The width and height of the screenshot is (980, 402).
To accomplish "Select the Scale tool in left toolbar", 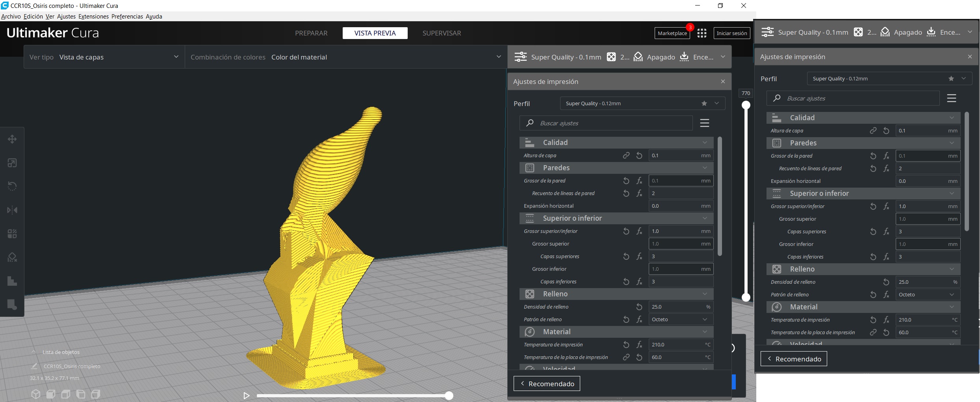I will [x=12, y=163].
